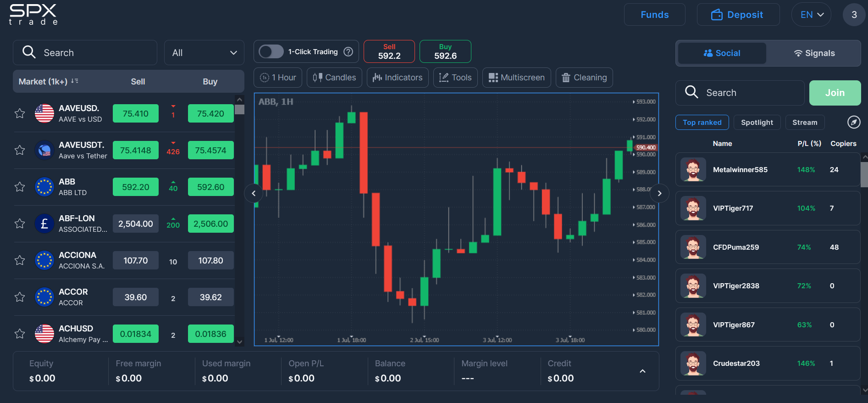Click market list scroll down arrow
868x403 pixels.
tap(240, 341)
